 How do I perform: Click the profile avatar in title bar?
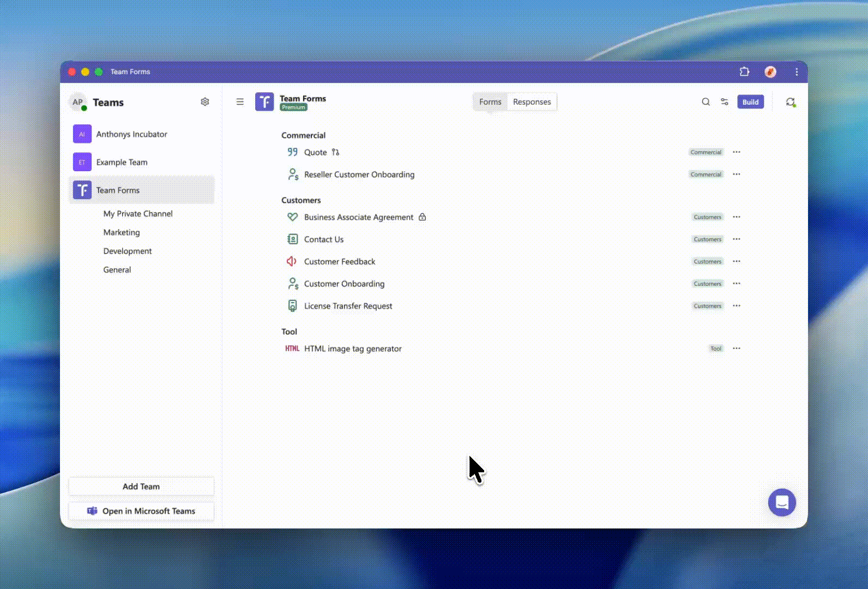pos(770,71)
